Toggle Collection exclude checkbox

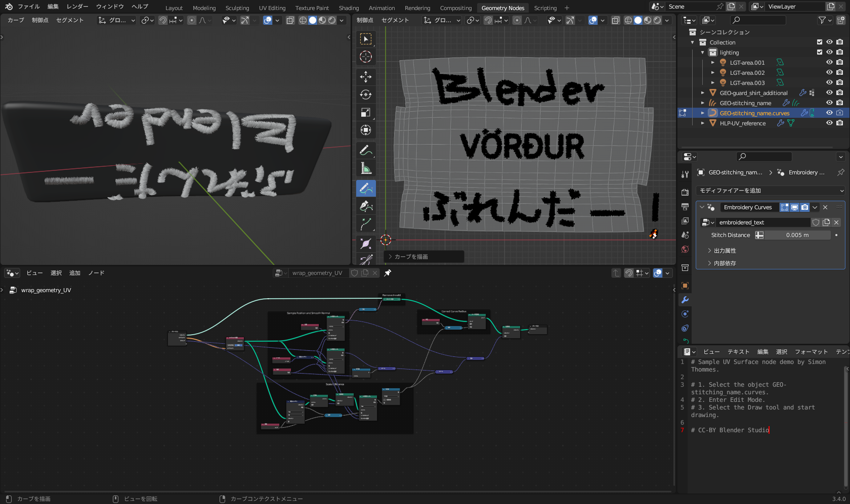[820, 42]
